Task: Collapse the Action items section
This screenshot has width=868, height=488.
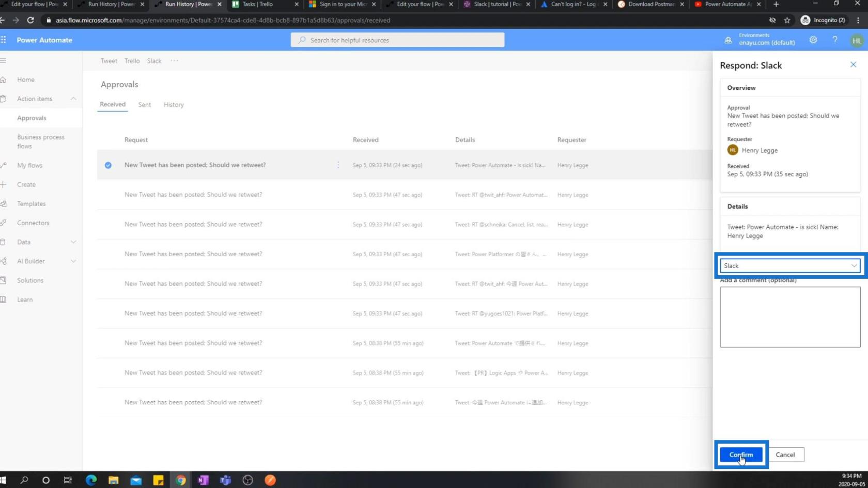Action: [73, 99]
